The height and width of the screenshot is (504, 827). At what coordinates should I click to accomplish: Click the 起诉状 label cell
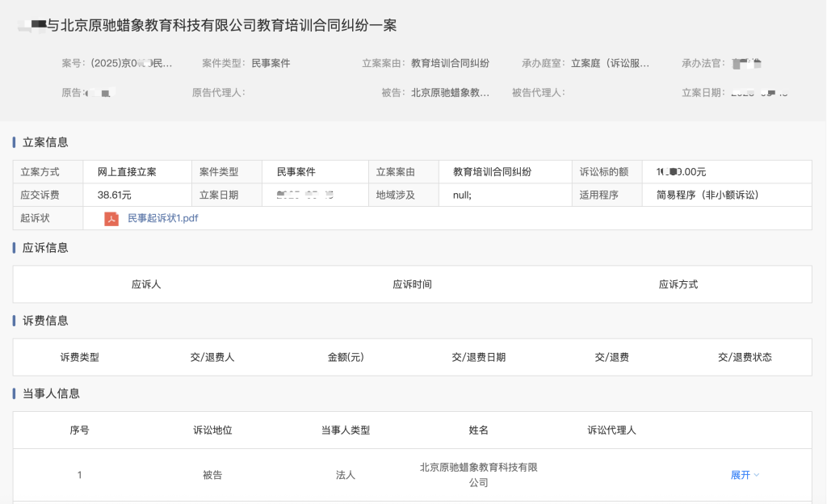(48, 218)
